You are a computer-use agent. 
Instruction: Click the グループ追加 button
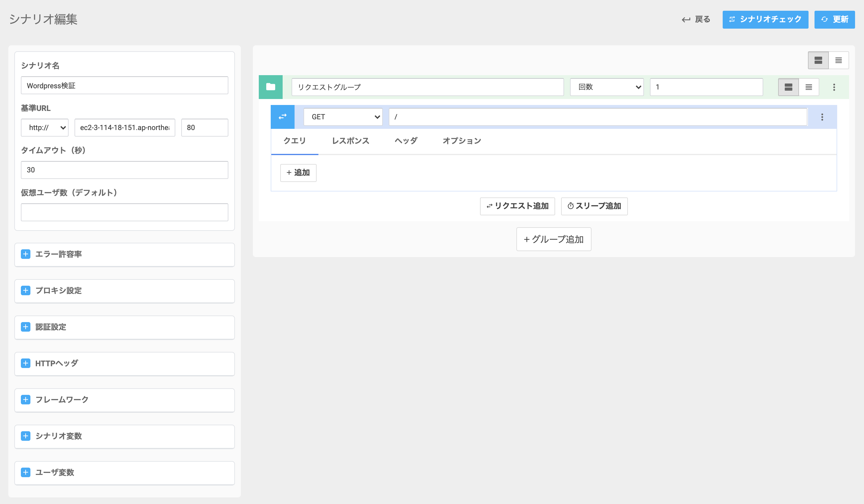pyautogui.click(x=553, y=239)
